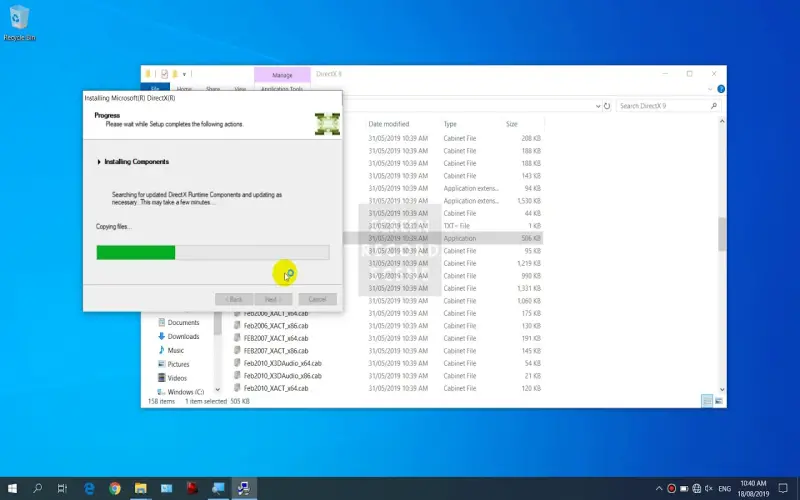Sort by Date modified column
This screenshot has height=500, width=800.
389,124
